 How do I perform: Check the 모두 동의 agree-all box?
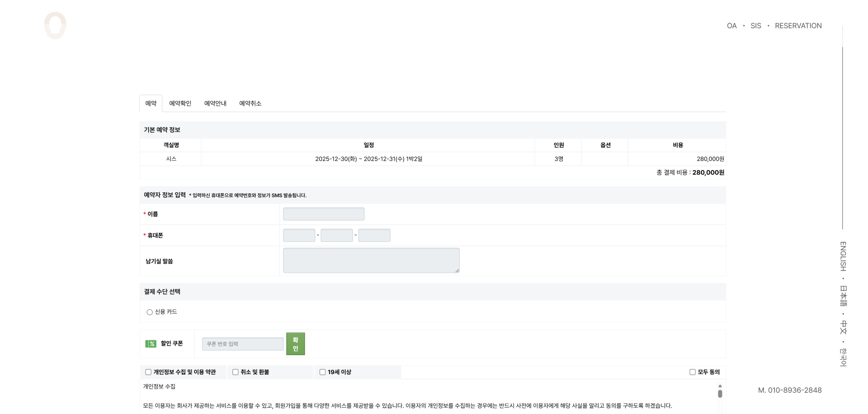tap(692, 372)
